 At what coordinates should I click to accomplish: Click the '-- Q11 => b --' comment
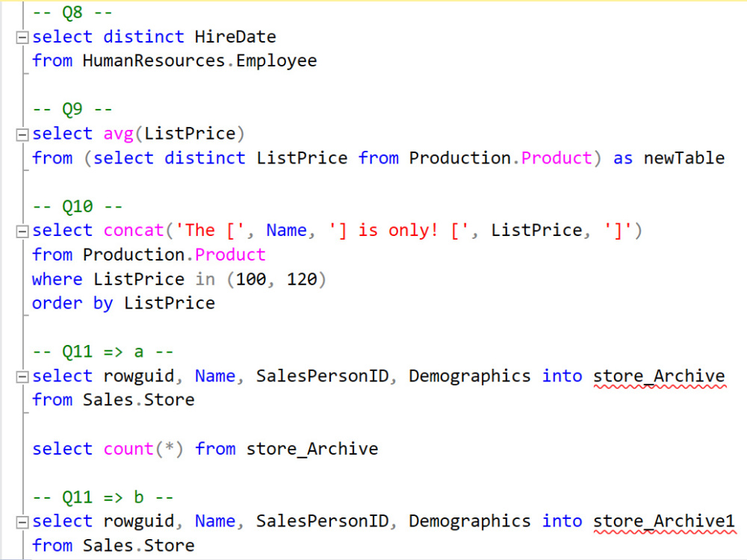pos(103,497)
